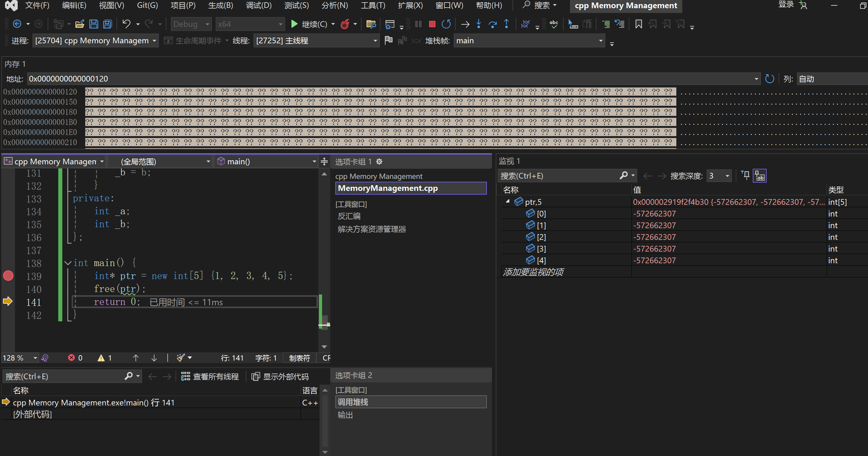The width and height of the screenshot is (868, 456).
Task: Restart the debugging session
Action: pyautogui.click(x=446, y=24)
